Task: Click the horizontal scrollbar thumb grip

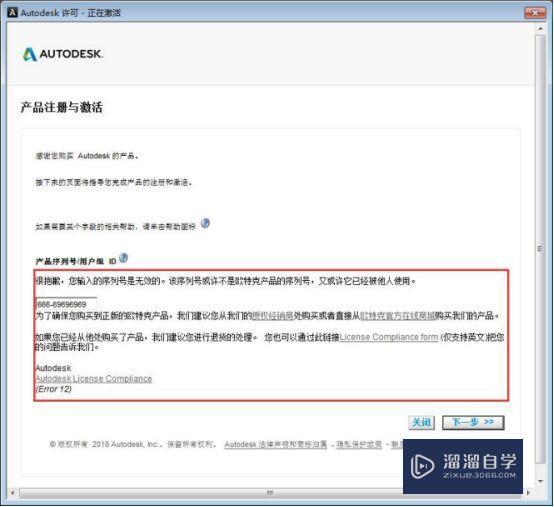Action: (x=270, y=492)
